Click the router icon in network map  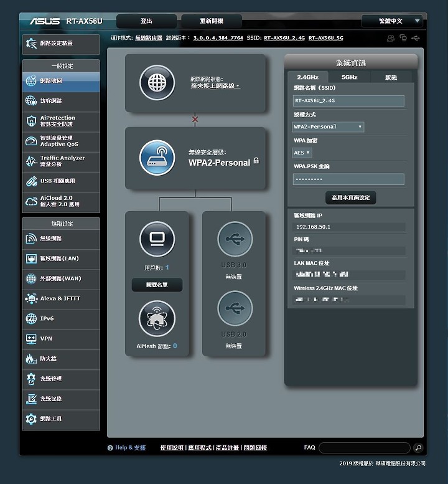[157, 158]
